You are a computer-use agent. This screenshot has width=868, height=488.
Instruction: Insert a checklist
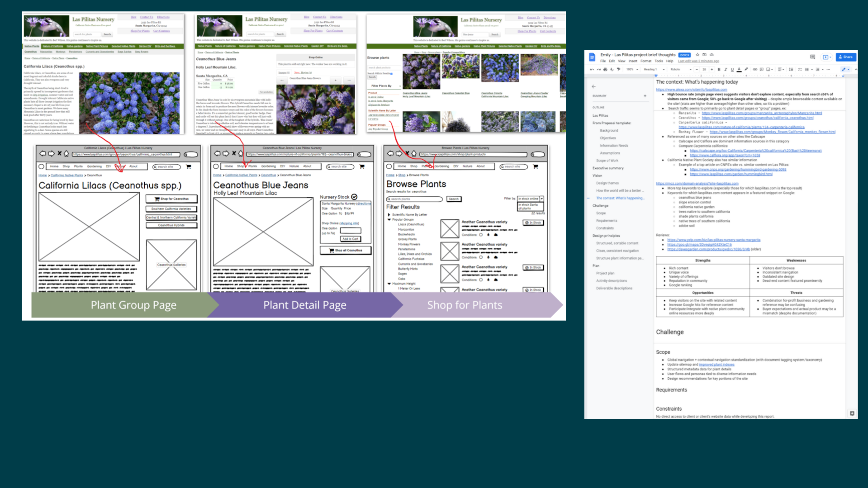coord(800,69)
